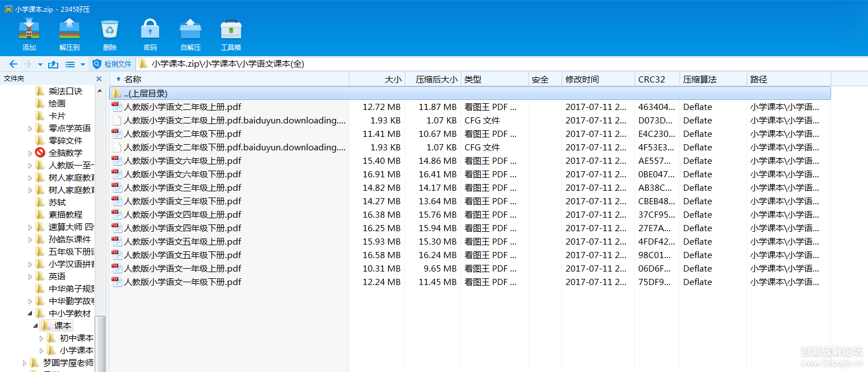Image resolution: width=868 pixels, height=372 pixels.
Task: Select file 人教版小学语文四年级下册.pdf
Action: [x=183, y=228]
